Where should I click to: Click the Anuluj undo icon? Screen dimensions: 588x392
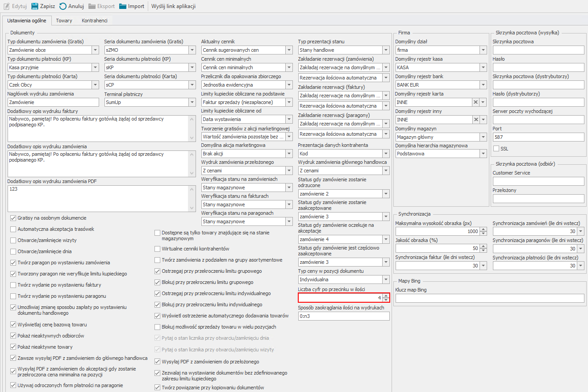(63, 6)
